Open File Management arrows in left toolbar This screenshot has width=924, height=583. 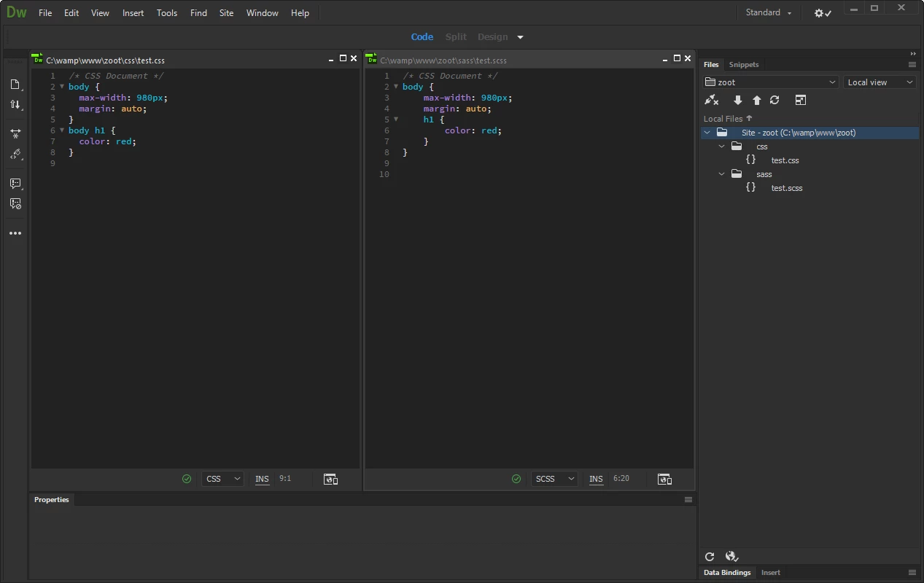(x=15, y=105)
